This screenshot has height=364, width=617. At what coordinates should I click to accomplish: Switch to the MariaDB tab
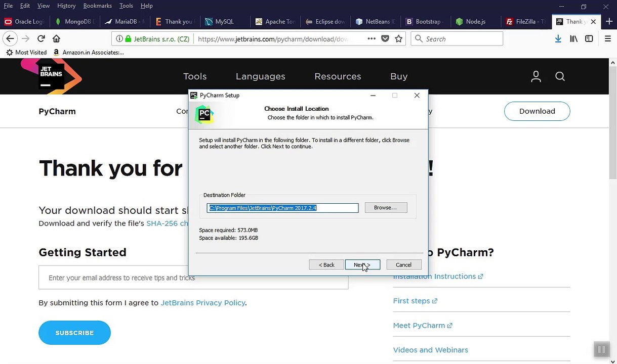125,22
